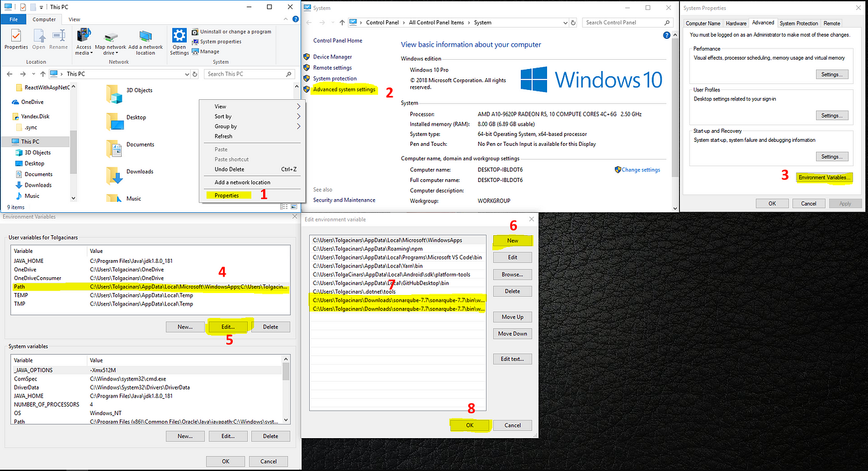
Task: Expand the Explorer address bar history dropdown
Action: (x=187, y=74)
